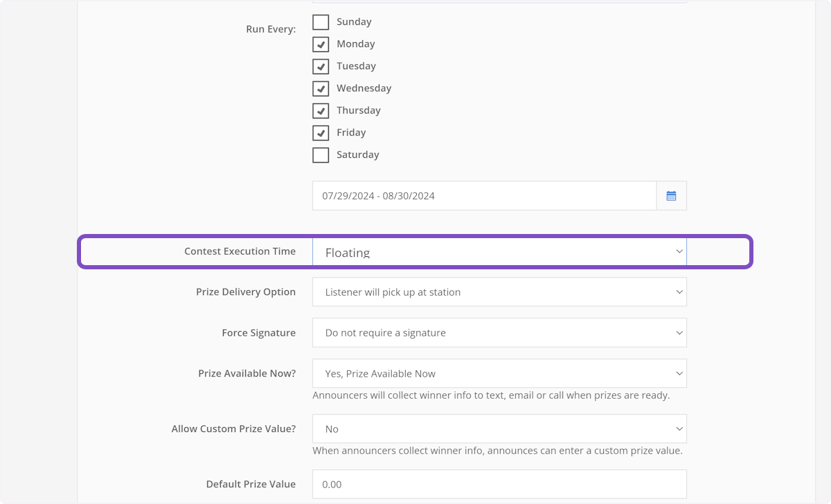Viewport: 831px width, 504px height.
Task: Click the Wednesday label text
Action: (x=364, y=89)
